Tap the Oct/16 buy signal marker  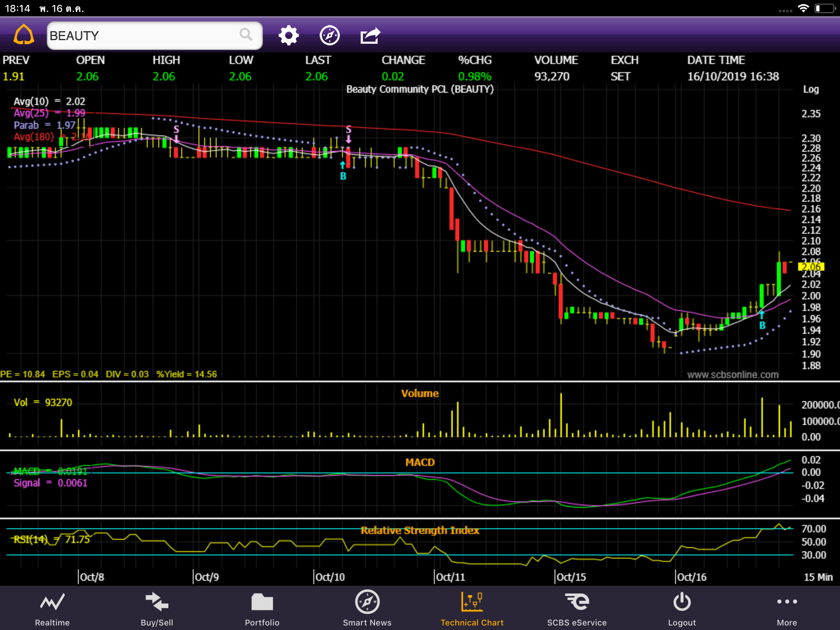click(762, 322)
